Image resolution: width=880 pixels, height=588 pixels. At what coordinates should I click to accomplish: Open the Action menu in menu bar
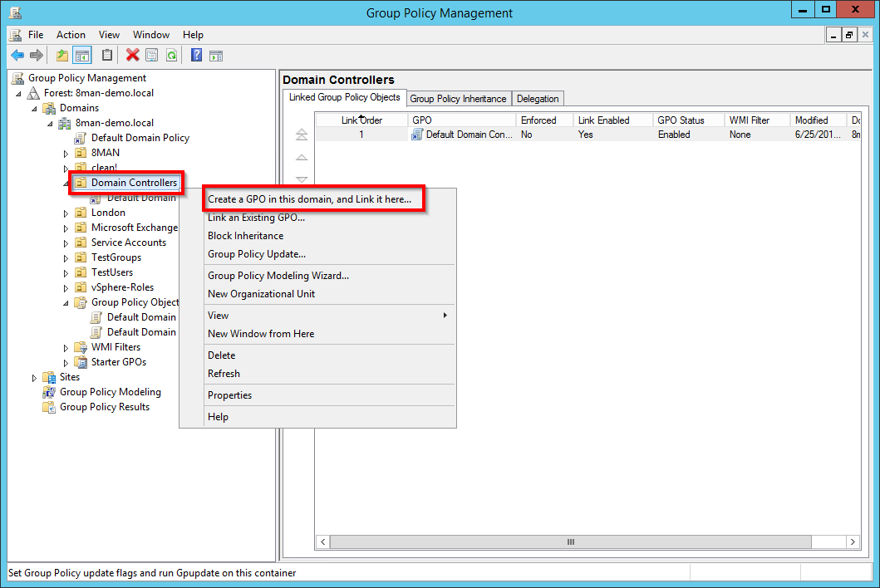pyautogui.click(x=71, y=35)
